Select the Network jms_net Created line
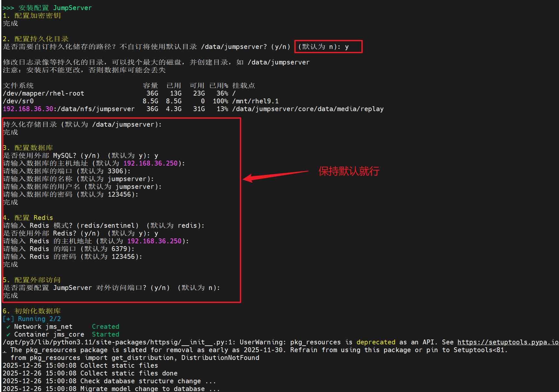559x392 pixels. (62, 327)
